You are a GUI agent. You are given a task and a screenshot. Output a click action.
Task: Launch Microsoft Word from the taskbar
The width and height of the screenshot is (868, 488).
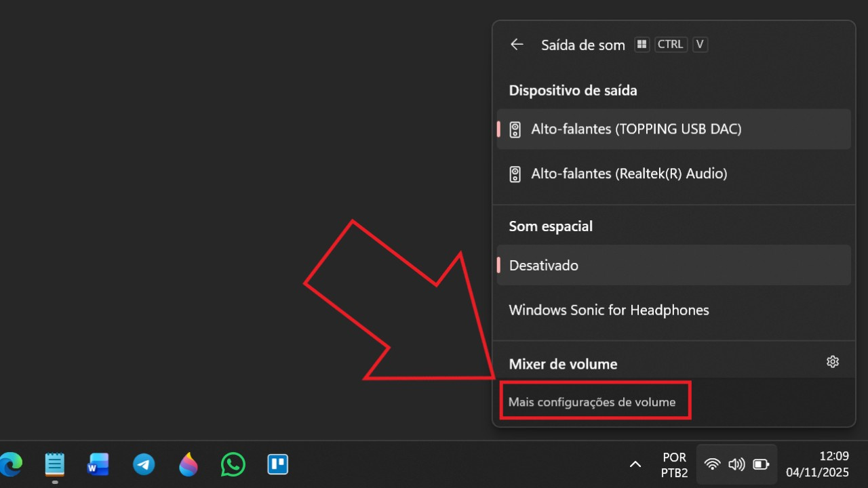(x=98, y=464)
